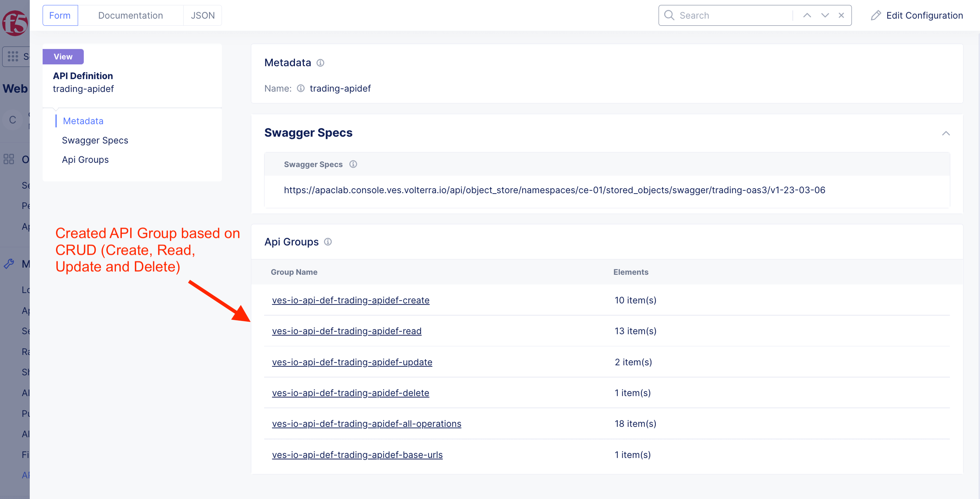Switch to the JSON tab
Screen dimensions: 980x499
click(x=202, y=15)
